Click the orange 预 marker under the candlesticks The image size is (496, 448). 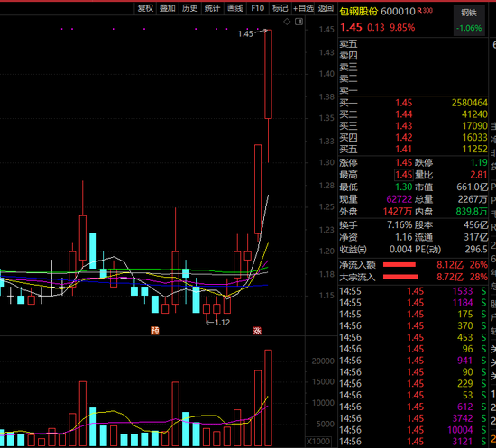tap(155, 331)
